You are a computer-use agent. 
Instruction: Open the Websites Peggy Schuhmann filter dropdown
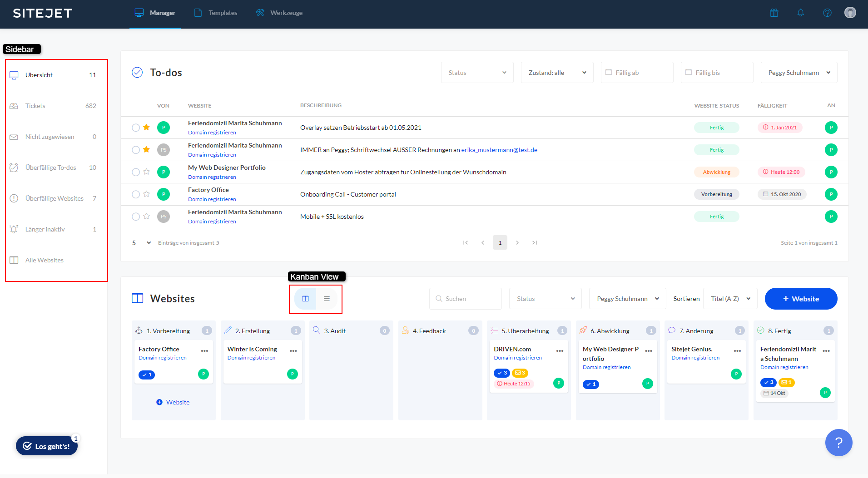(628, 299)
